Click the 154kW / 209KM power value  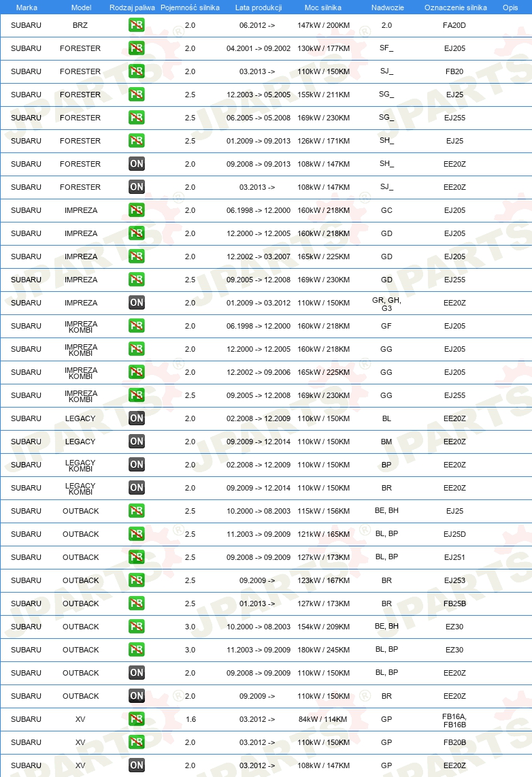(323, 627)
